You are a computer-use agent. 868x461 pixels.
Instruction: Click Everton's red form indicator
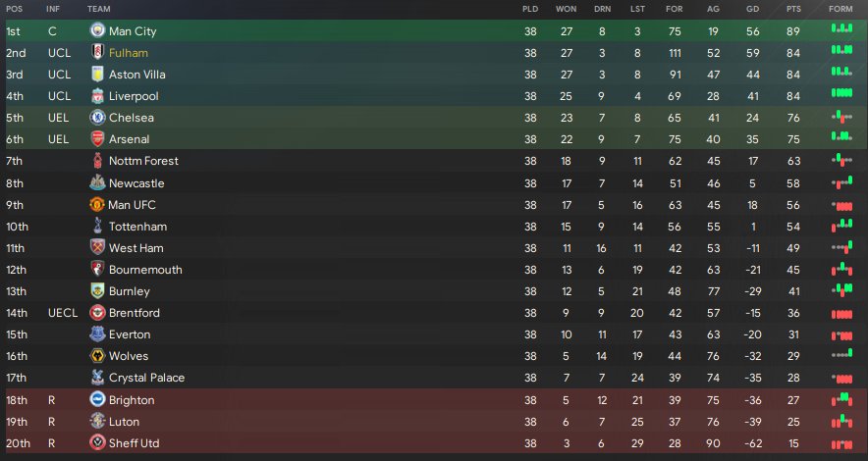tap(841, 334)
